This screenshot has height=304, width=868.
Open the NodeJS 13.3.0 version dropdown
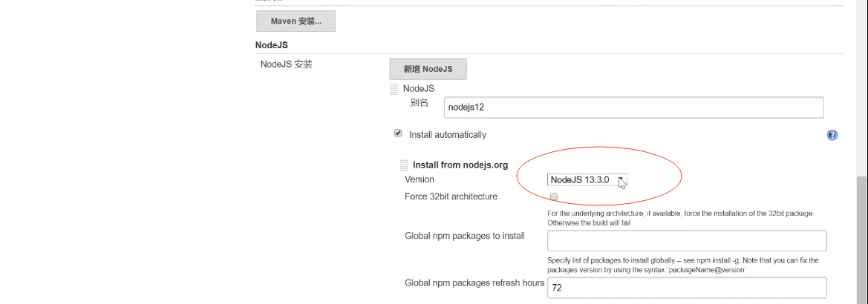coord(587,179)
